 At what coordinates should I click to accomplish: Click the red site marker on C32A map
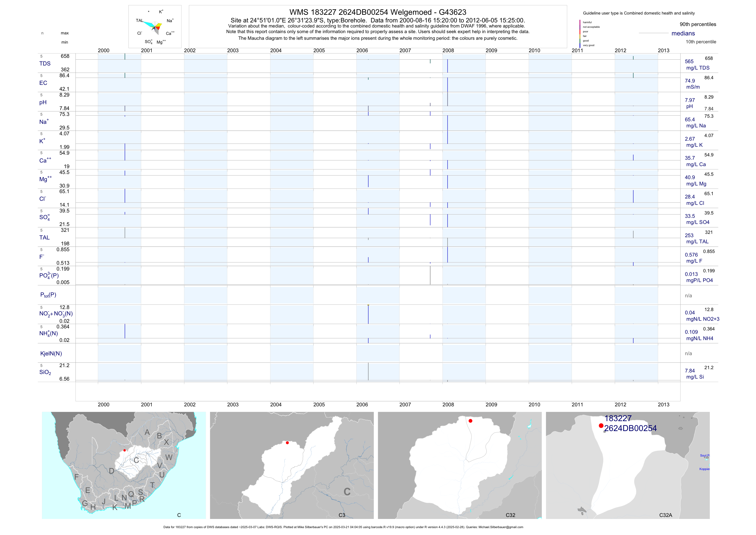(x=601, y=426)
